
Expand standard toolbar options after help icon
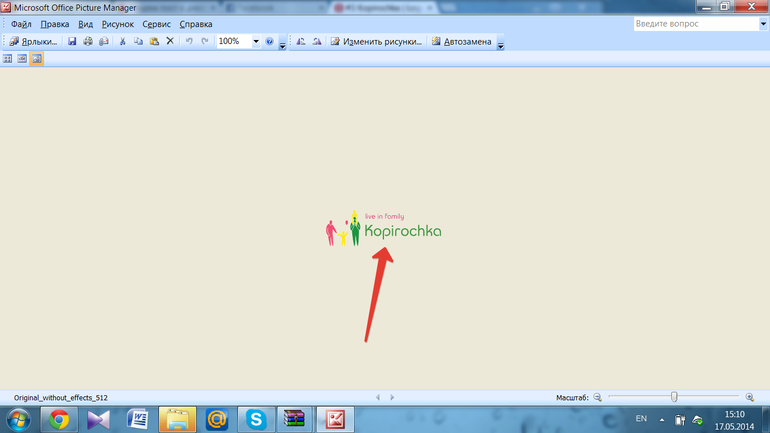(282, 44)
